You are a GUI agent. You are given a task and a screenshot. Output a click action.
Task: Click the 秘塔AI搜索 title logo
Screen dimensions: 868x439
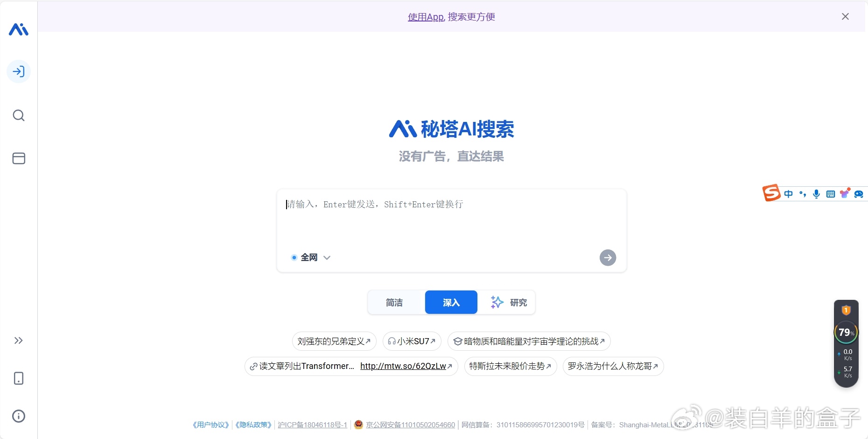[451, 129]
